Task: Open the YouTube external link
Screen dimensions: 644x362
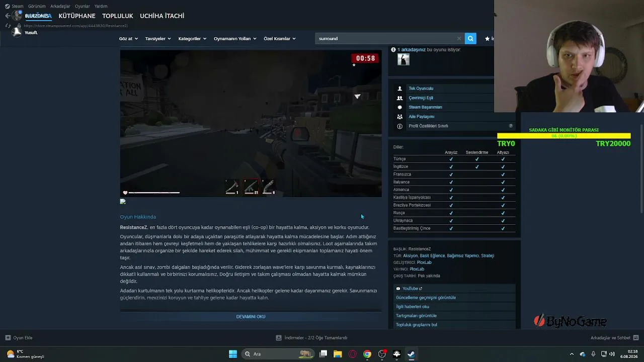Action: [x=454, y=289]
